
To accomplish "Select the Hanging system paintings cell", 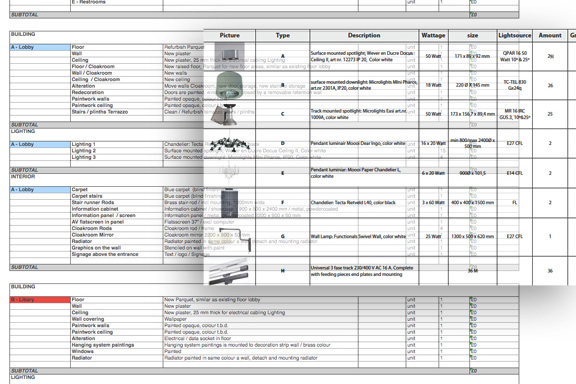I will 117,345.
